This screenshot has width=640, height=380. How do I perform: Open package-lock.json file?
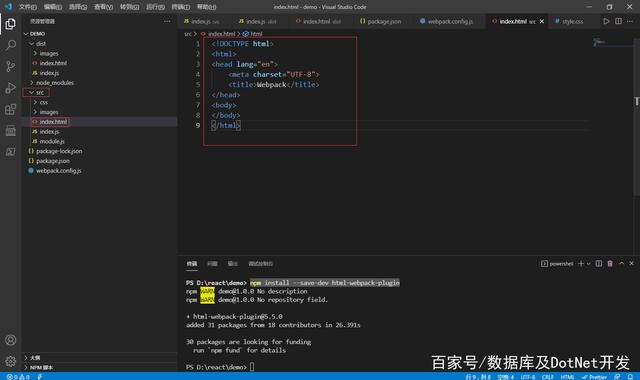[100, 151]
